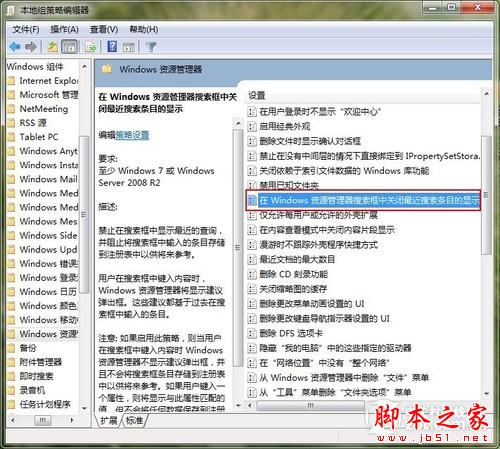Image resolution: width=500 pixels, height=449 pixels.
Task: Click tree pane horizontal scroll right arrow
Action: 72,420
